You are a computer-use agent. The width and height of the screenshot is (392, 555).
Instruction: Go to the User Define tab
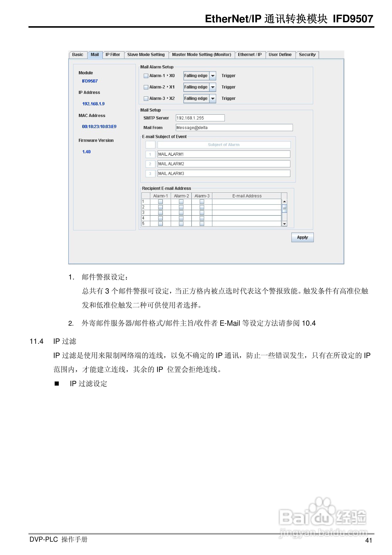pos(280,55)
